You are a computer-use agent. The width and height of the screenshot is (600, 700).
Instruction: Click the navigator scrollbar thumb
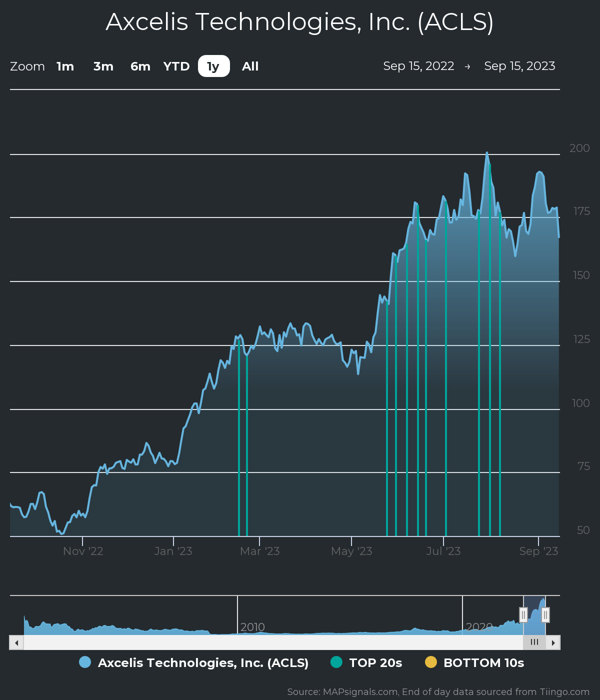(x=534, y=642)
